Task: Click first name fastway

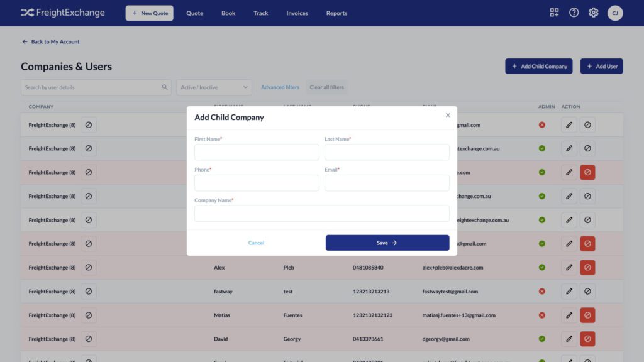Action: [223, 292]
